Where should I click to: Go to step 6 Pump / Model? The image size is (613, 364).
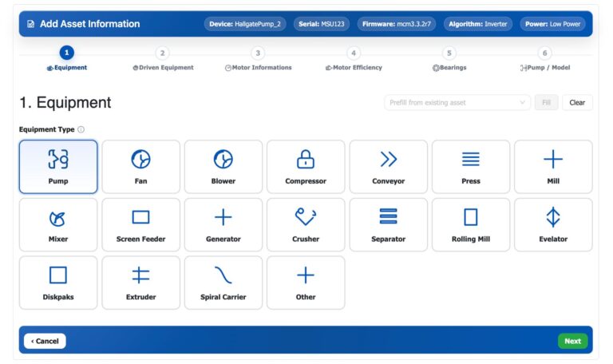(544, 59)
